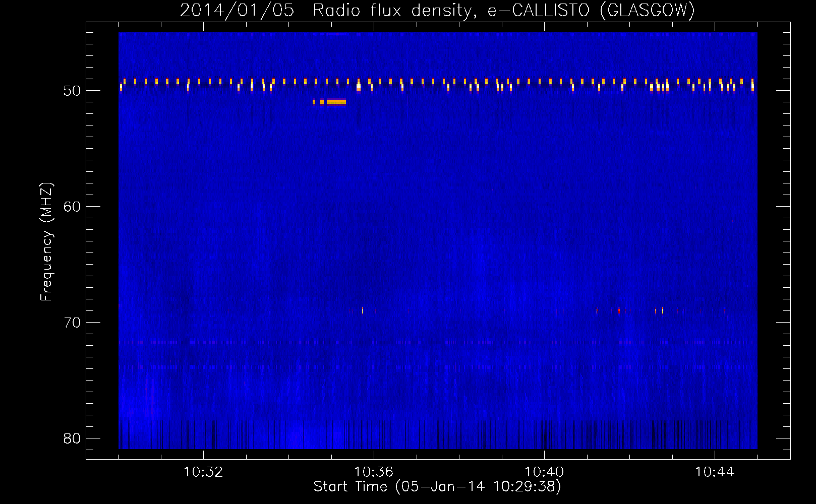Click the 10:36 time tick label

[x=374, y=472]
